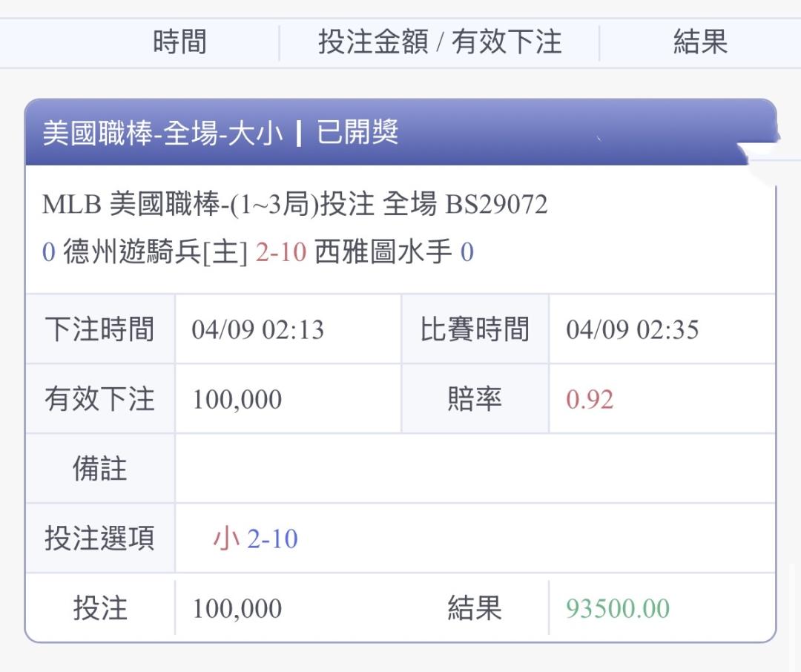Click the 德州遊騎兵[主] home team name
Screen dimensions: 801x672
pos(155,253)
